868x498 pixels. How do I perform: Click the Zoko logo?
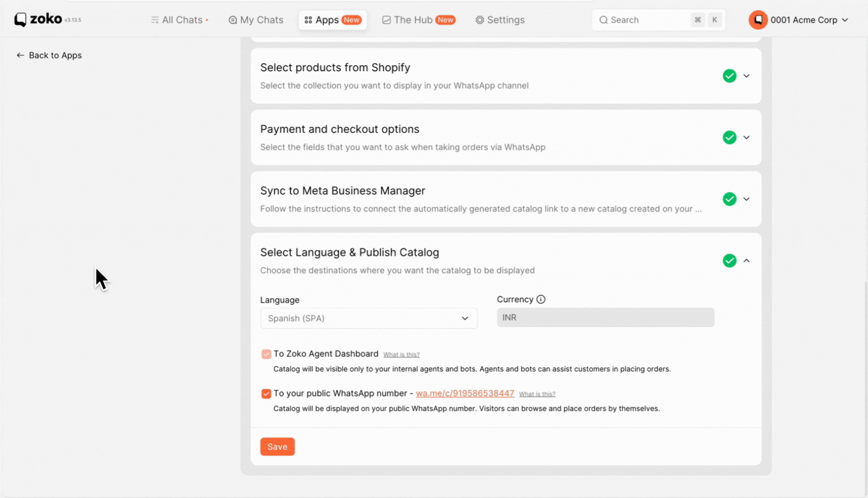pos(38,19)
